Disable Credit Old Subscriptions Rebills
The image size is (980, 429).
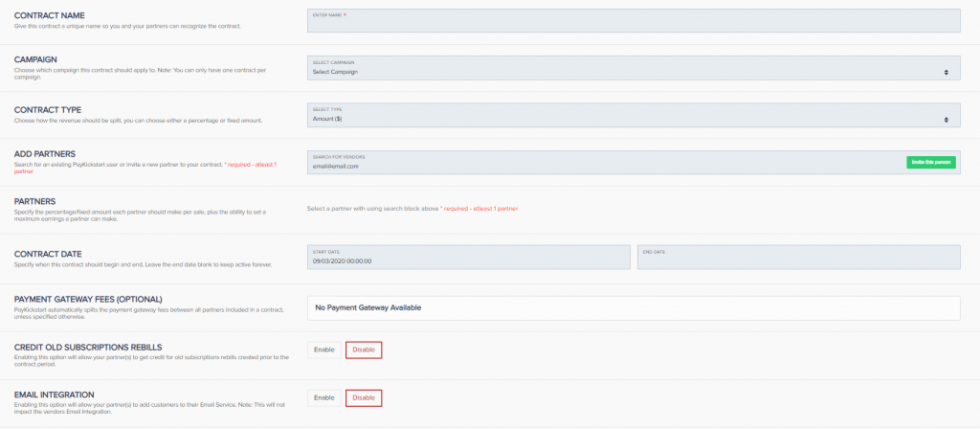click(x=364, y=350)
